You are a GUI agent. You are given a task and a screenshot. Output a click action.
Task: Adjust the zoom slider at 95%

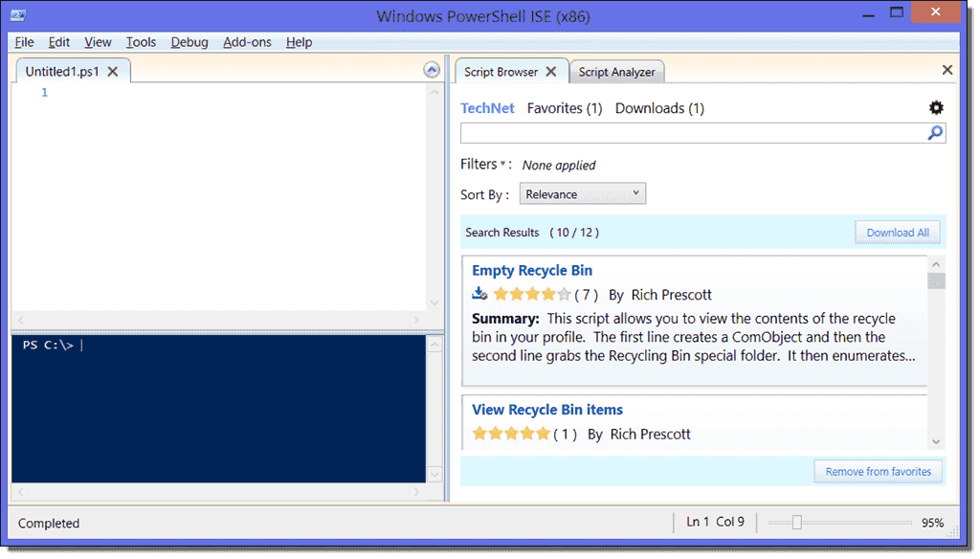pos(796,522)
